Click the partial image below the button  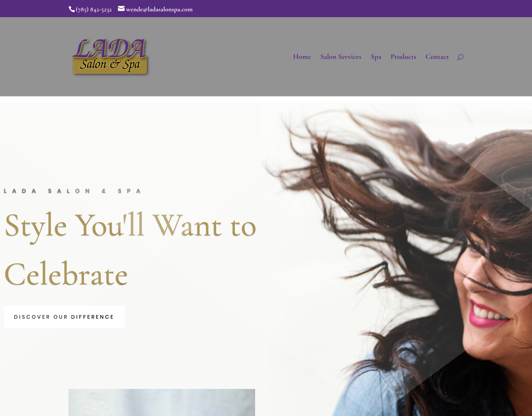(x=162, y=402)
